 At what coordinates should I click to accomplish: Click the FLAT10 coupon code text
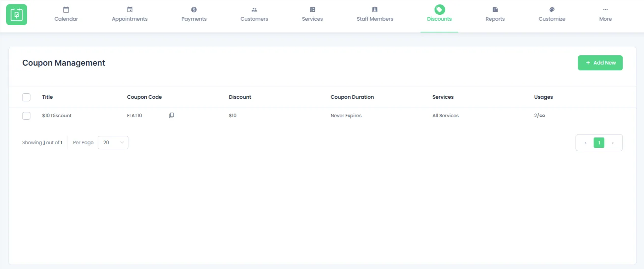click(x=134, y=115)
